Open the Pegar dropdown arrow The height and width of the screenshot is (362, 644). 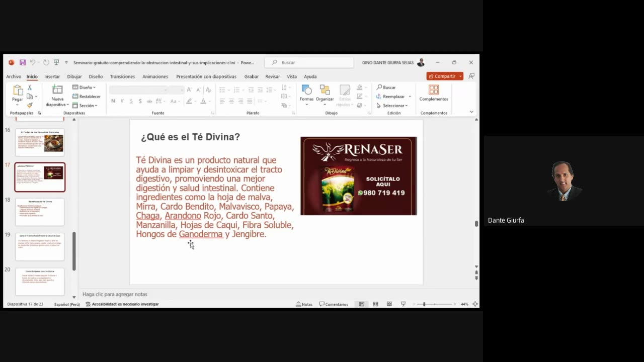click(18, 105)
